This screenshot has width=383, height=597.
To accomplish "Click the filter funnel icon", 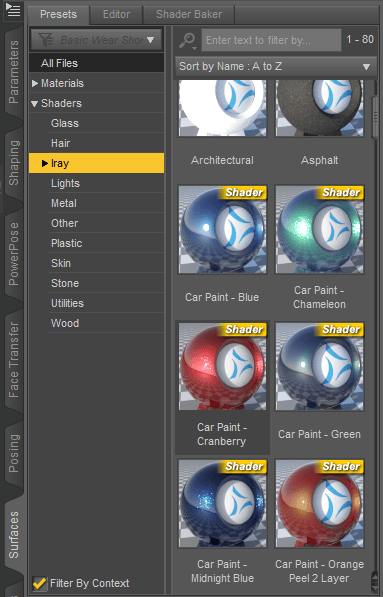I will [46, 40].
